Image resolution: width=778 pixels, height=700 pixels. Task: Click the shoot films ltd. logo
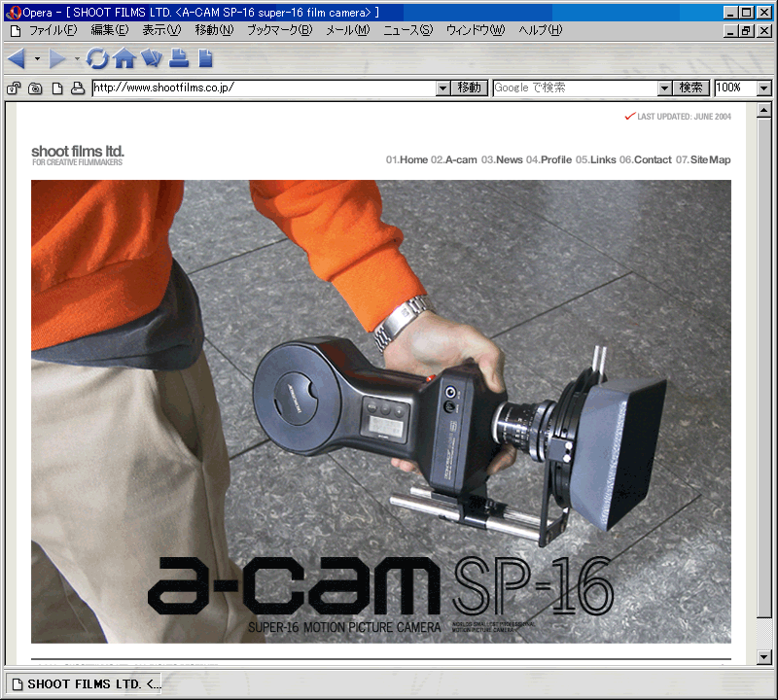pos(78,155)
